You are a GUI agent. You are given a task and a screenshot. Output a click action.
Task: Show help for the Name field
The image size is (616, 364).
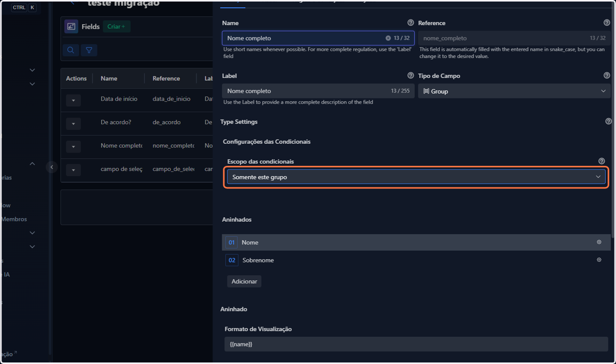click(411, 23)
